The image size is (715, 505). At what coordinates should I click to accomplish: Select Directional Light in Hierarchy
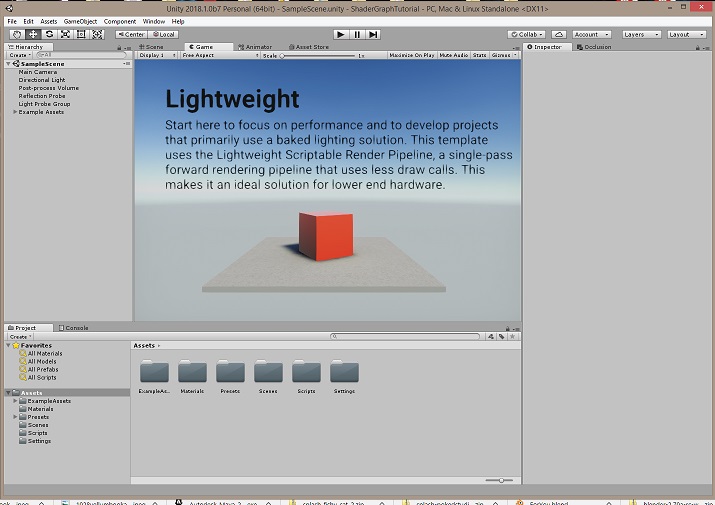coord(42,80)
